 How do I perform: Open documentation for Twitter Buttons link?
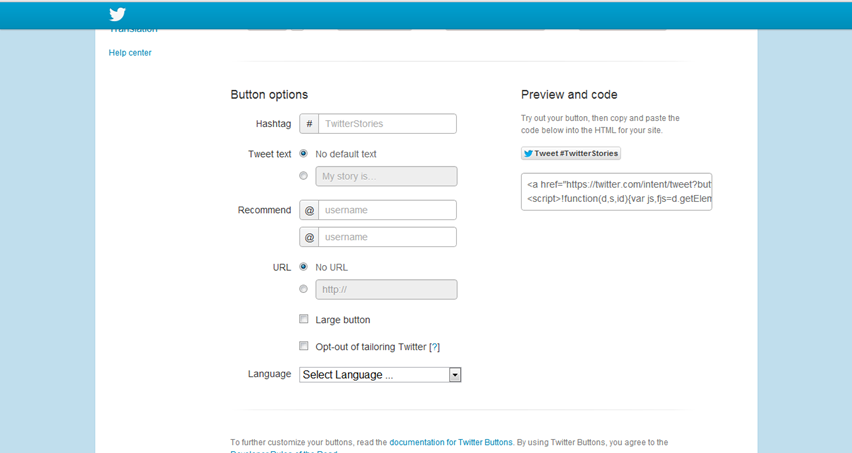pyautogui.click(x=450, y=442)
